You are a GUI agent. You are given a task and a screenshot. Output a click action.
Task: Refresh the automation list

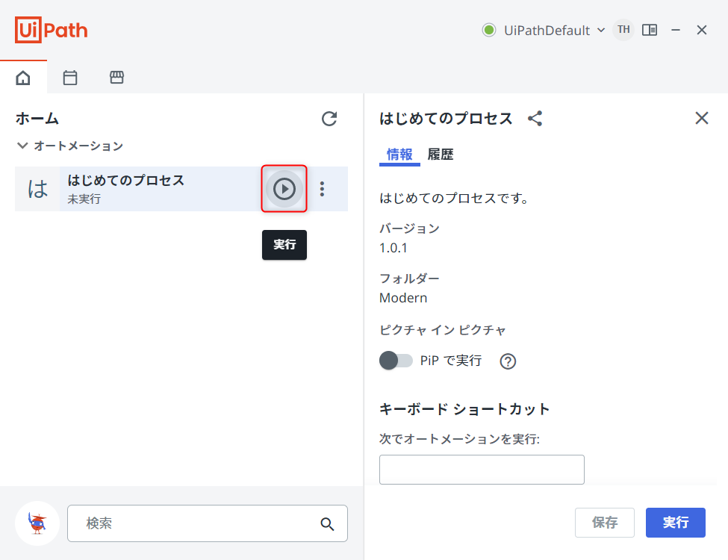coord(329,119)
